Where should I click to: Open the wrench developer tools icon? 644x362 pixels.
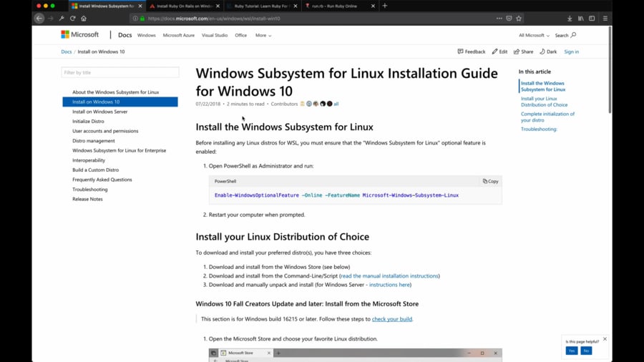pyautogui.click(x=62, y=19)
